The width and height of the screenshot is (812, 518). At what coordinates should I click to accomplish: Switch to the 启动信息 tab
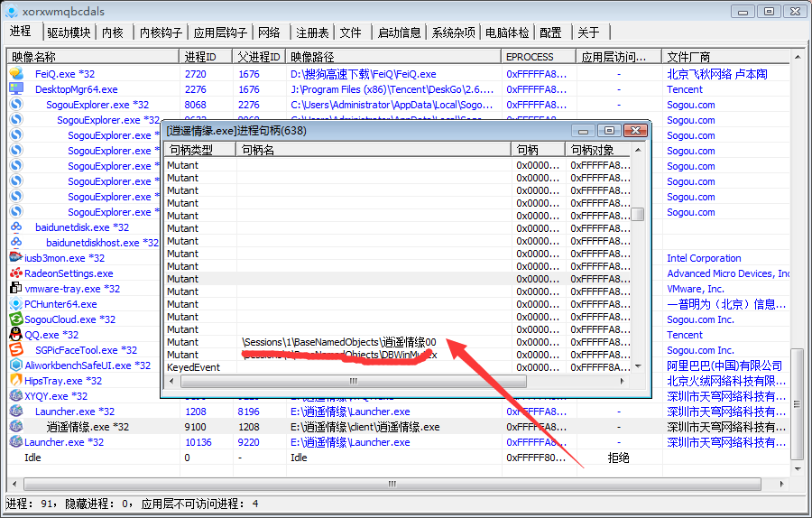click(x=400, y=32)
